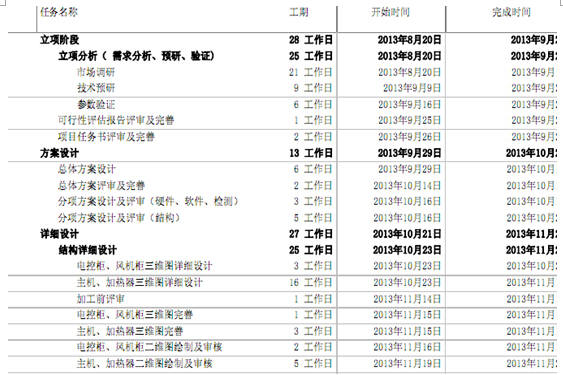Click task 主机、加热器三维图详细设计
Screen dimensions: 563x375
point(140,283)
